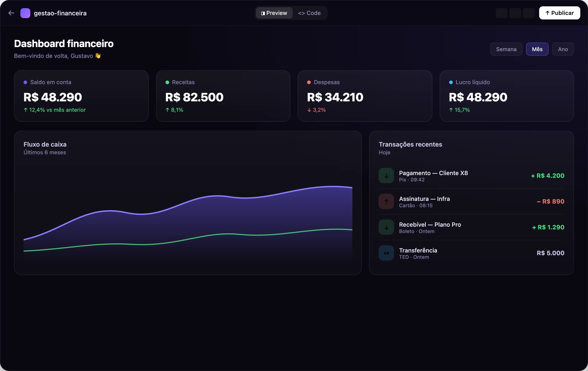588x371 pixels.
Task: Click the transfer arrows icon for Transferência
Action: click(386, 253)
